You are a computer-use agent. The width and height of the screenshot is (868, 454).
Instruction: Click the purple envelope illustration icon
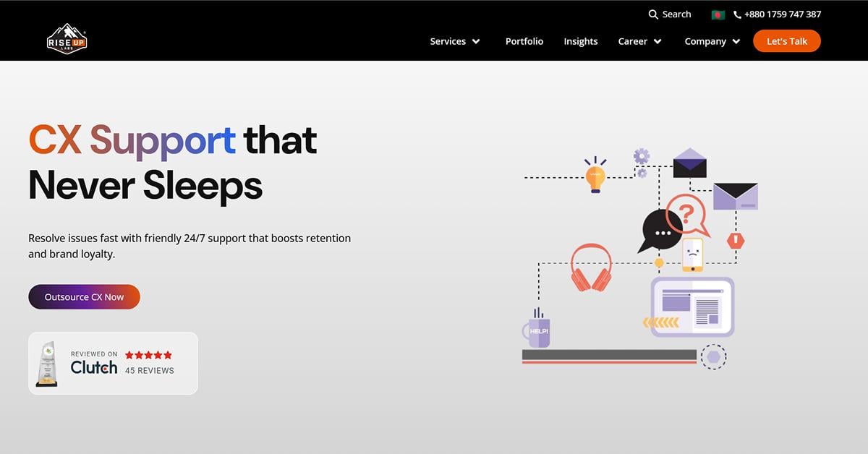point(736,197)
